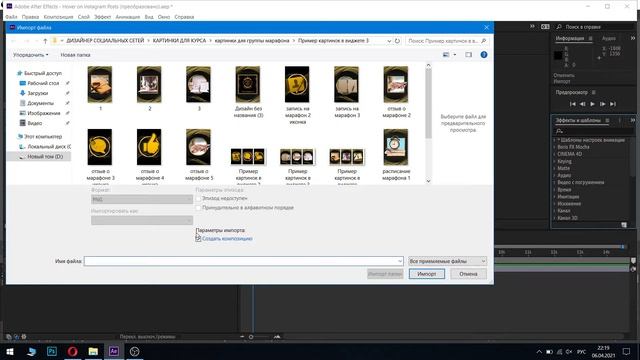640x360 pixels.
Task: Open OBS Studio from the taskbar
Action: tap(135, 351)
